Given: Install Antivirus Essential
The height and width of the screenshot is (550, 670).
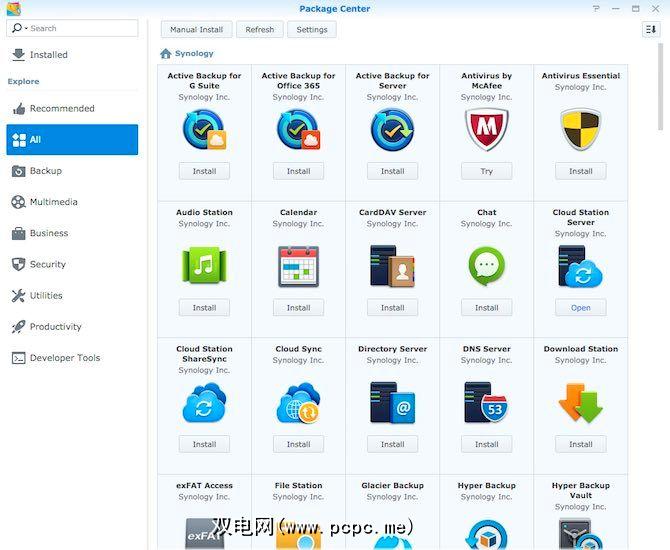Looking at the screenshot, I should pyautogui.click(x=581, y=171).
